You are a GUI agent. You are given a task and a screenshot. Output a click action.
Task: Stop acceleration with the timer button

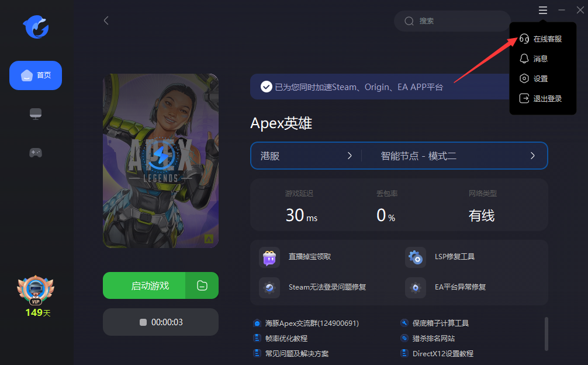[x=161, y=322]
